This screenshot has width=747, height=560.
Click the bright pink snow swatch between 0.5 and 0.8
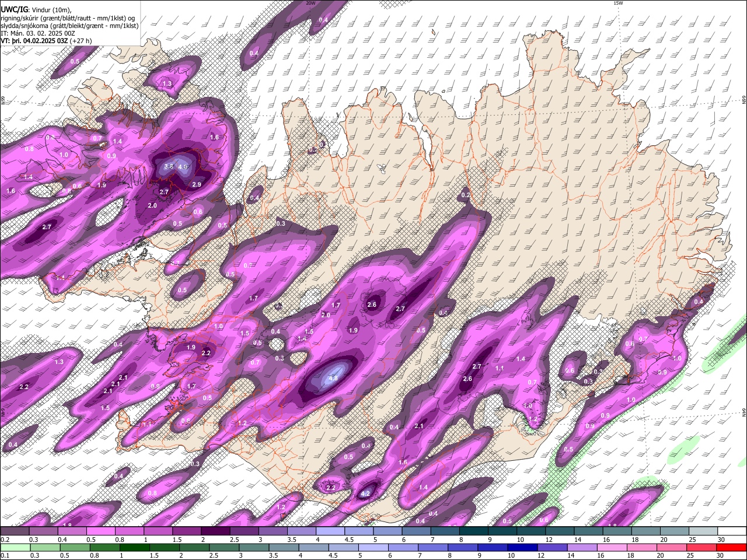point(100,531)
